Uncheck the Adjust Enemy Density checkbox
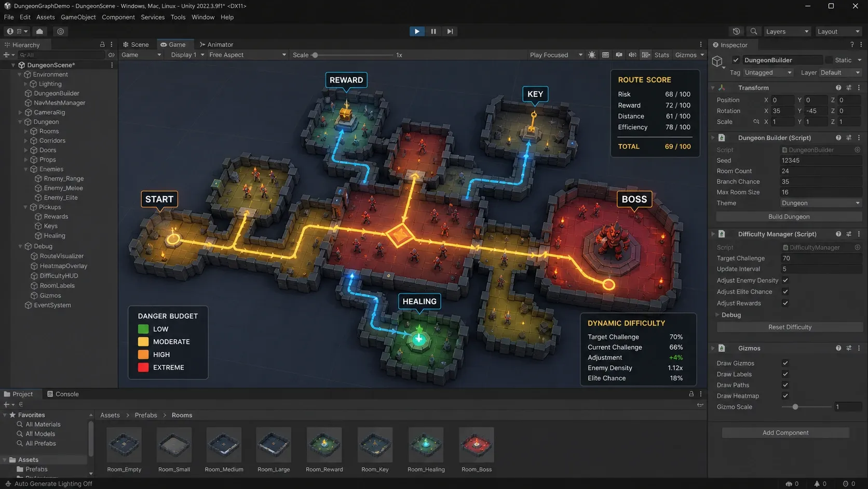The height and width of the screenshot is (489, 868). pyautogui.click(x=785, y=280)
